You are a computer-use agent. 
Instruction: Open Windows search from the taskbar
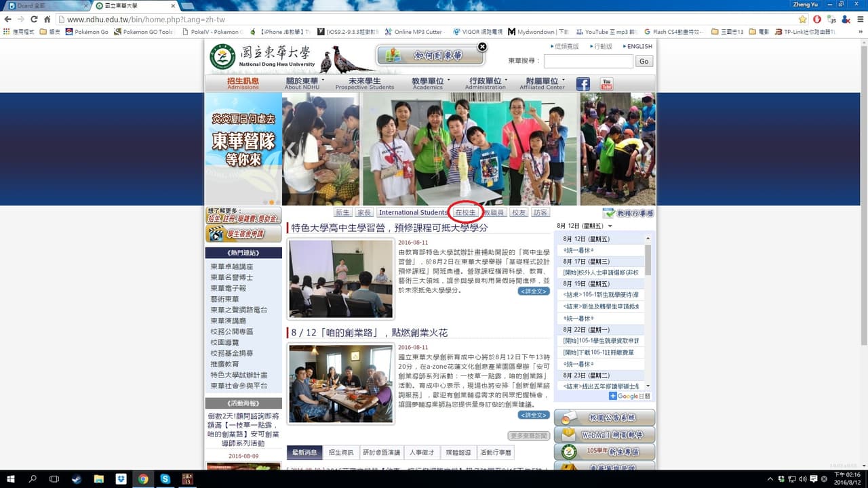coord(33,479)
